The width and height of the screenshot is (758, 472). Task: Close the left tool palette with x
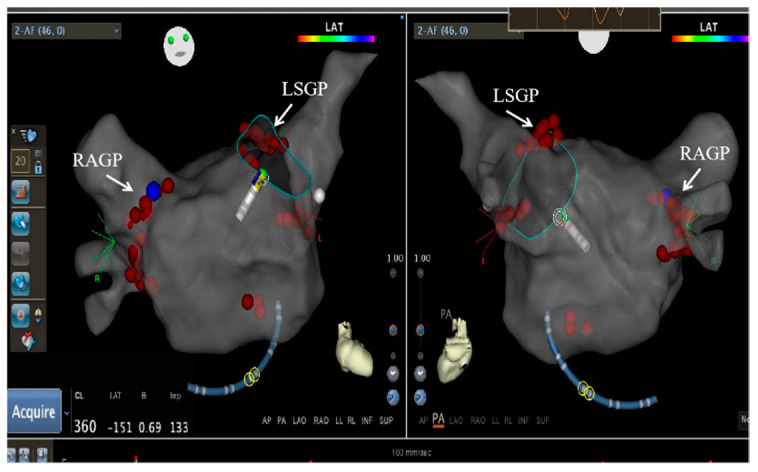14,131
